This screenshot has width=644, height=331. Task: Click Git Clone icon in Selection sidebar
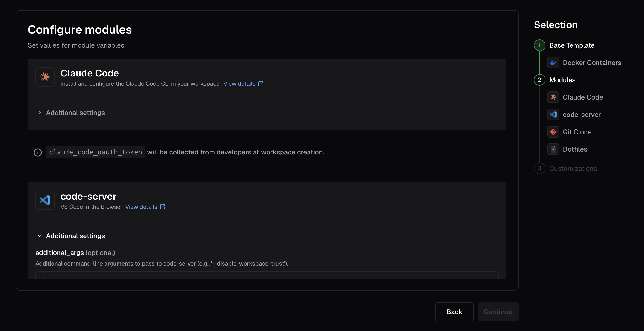pyautogui.click(x=553, y=132)
